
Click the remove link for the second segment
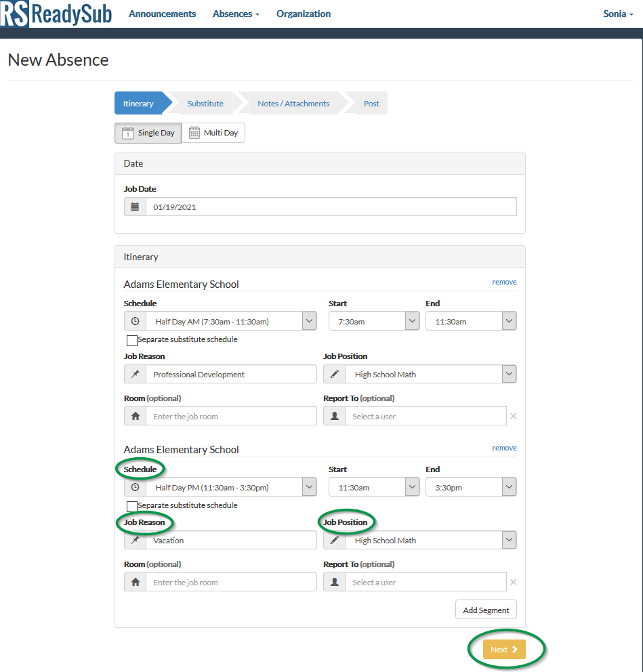(504, 447)
